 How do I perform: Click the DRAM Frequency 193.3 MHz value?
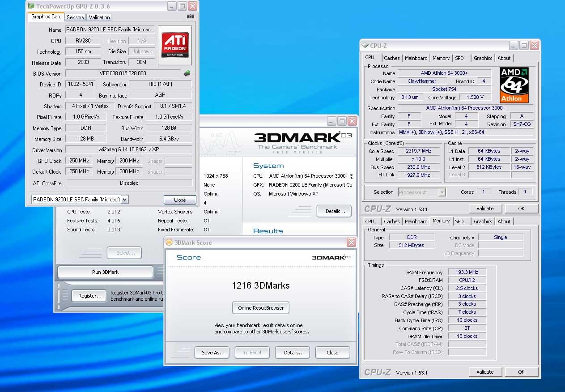(467, 272)
